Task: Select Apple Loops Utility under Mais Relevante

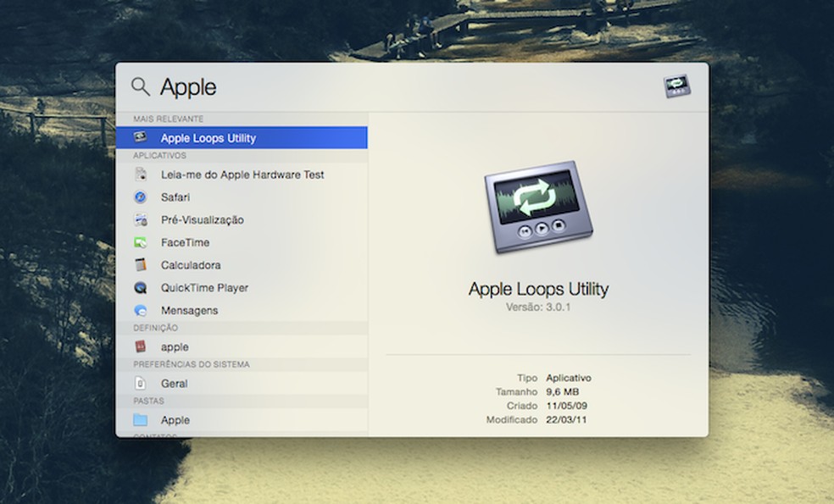Action: point(208,137)
